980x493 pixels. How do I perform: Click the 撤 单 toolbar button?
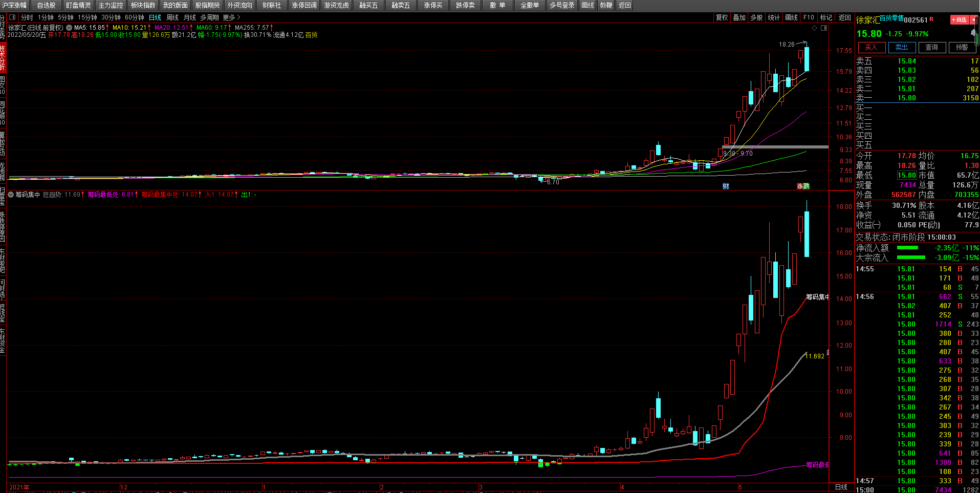point(497,5)
